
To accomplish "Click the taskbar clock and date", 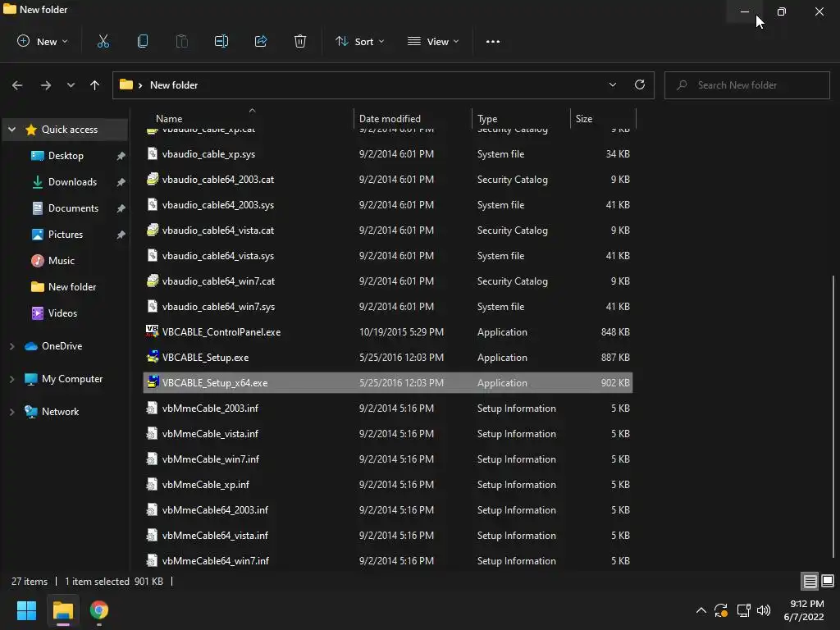I will (x=804, y=610).
